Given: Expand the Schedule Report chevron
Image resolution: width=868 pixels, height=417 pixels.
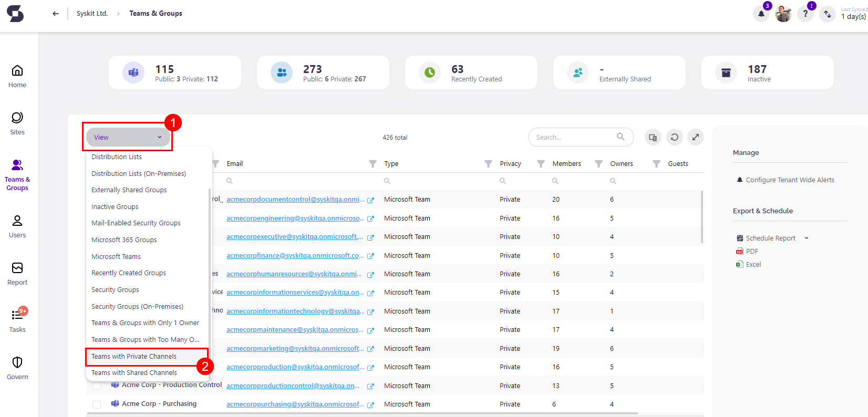Looking at the screenshot, I should [x=807, y=238].
